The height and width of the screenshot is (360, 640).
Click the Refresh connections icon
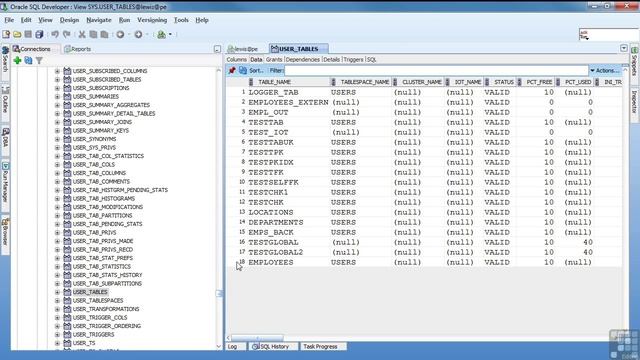(x=28, y=61)
